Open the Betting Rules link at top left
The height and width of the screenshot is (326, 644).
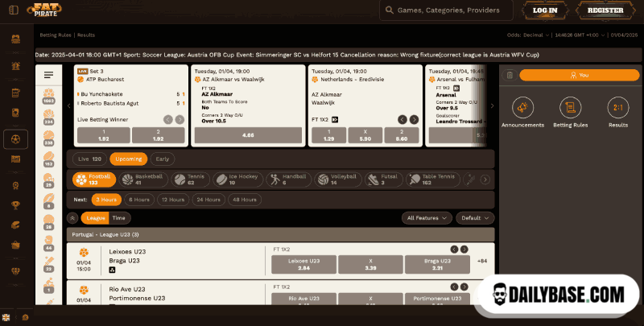56,35
